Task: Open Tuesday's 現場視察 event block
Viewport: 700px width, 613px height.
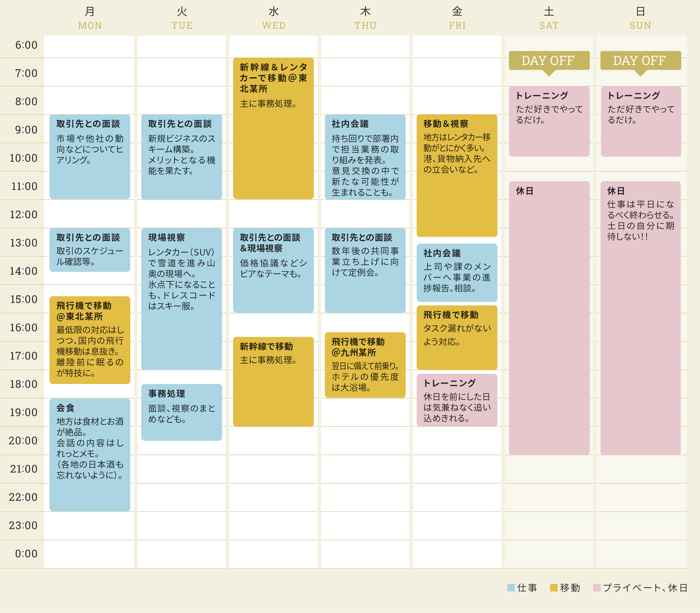Action: tap(181, 299)
